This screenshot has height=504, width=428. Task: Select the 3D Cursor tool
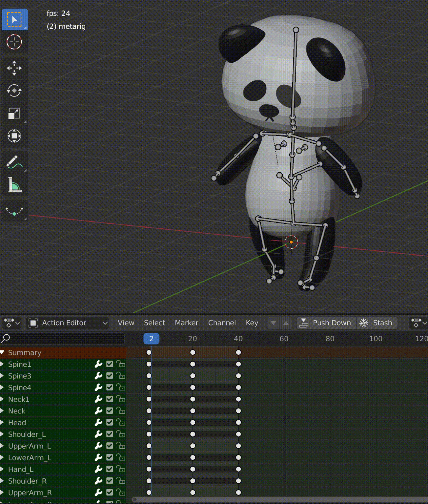15,42
